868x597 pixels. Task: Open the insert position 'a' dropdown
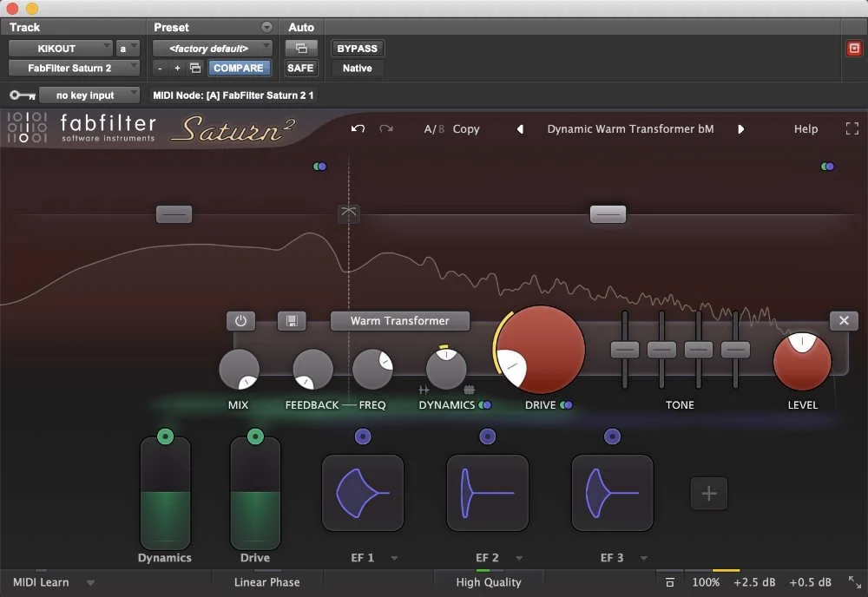pyautogui.click(x=127, y=49)
